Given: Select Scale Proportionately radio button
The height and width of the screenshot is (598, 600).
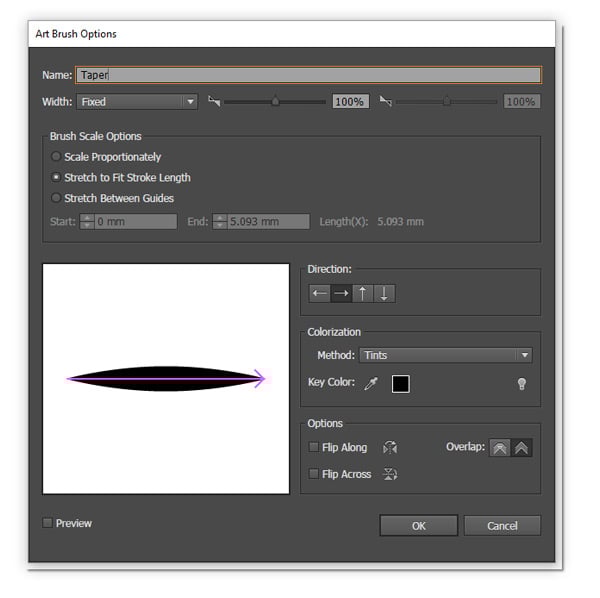Looking at the screenshot, I should click(x=56, y=156).
